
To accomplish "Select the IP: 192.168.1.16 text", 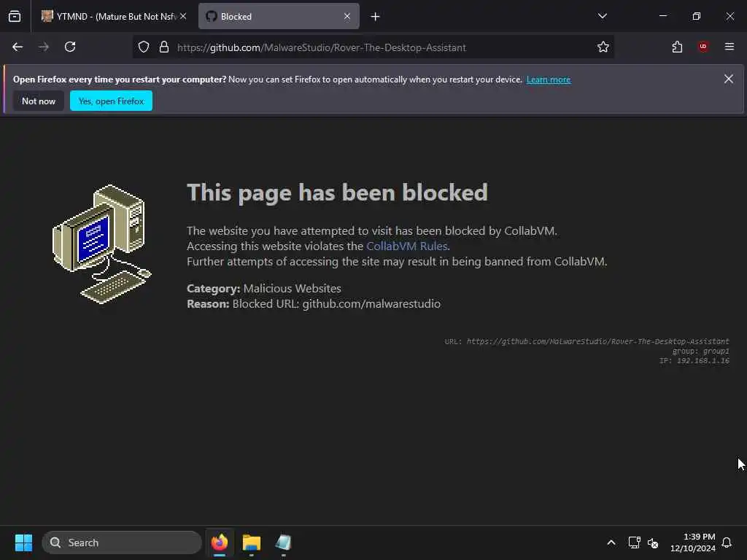I will tap(694, 361).
